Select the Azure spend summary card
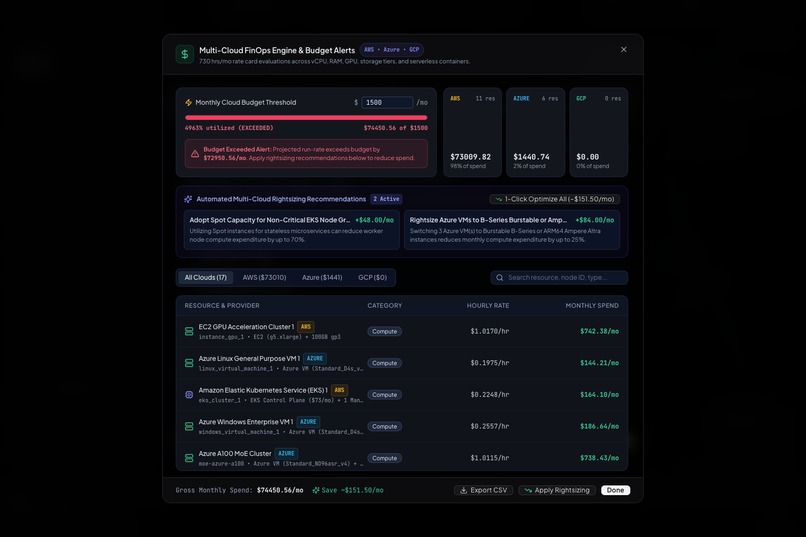The height and width of the screenshot is (537, 806). (536, 132)
